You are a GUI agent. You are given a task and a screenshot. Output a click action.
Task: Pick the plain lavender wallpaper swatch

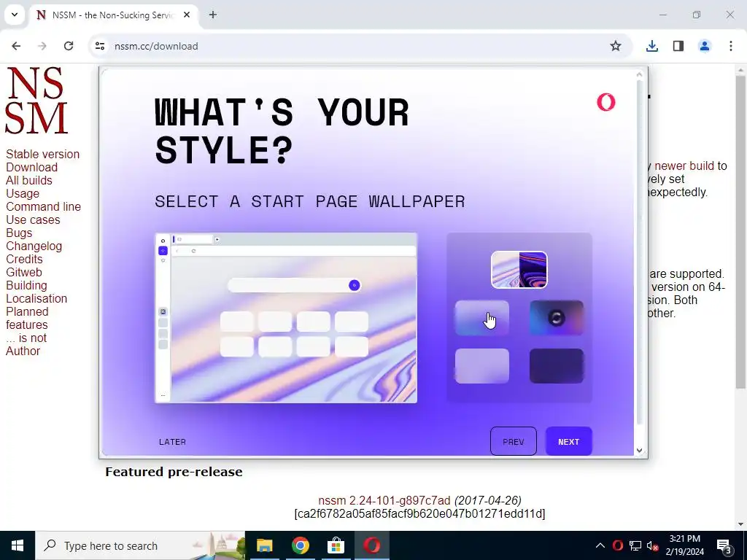(x=481, y=366)
